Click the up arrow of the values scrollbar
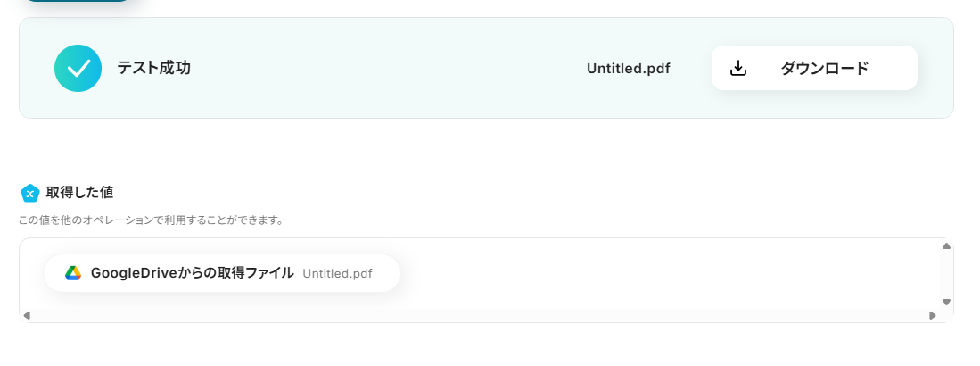 [946, 246]
